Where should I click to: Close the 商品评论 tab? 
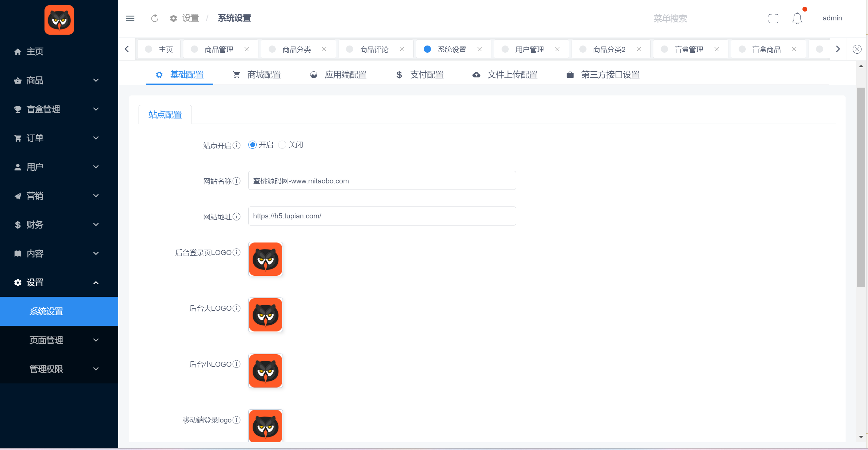point(402,49)
